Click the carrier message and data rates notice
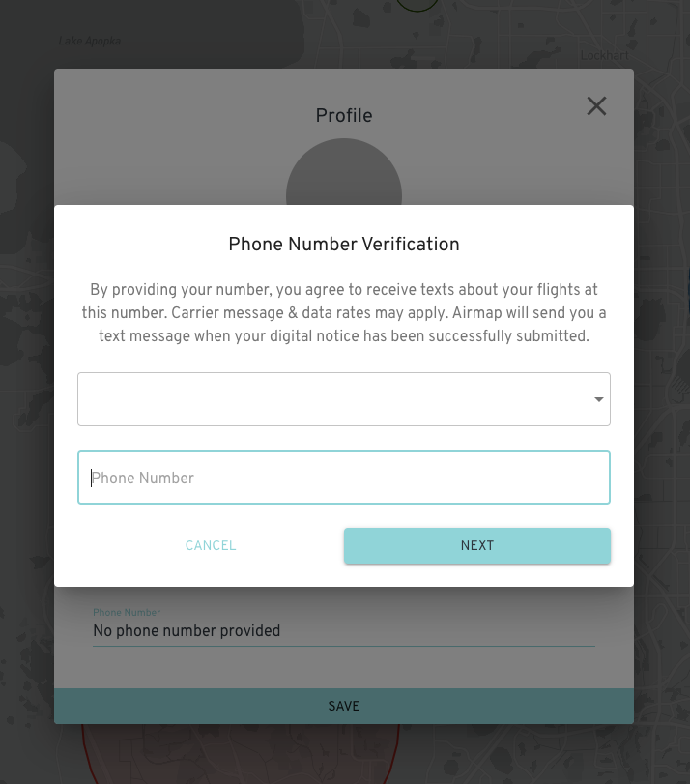Screen dimensions: 690x784 click(x=344, y=313)
